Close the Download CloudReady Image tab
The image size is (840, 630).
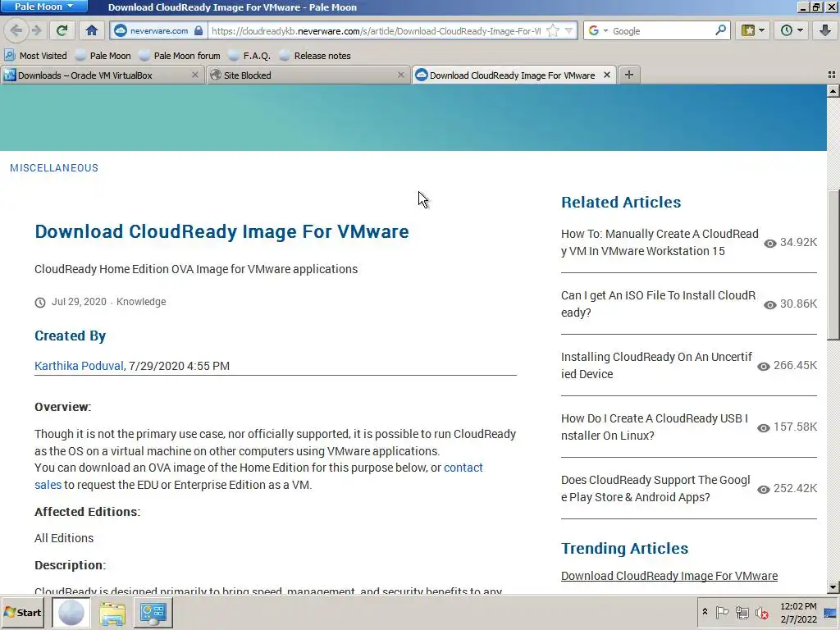607,75
